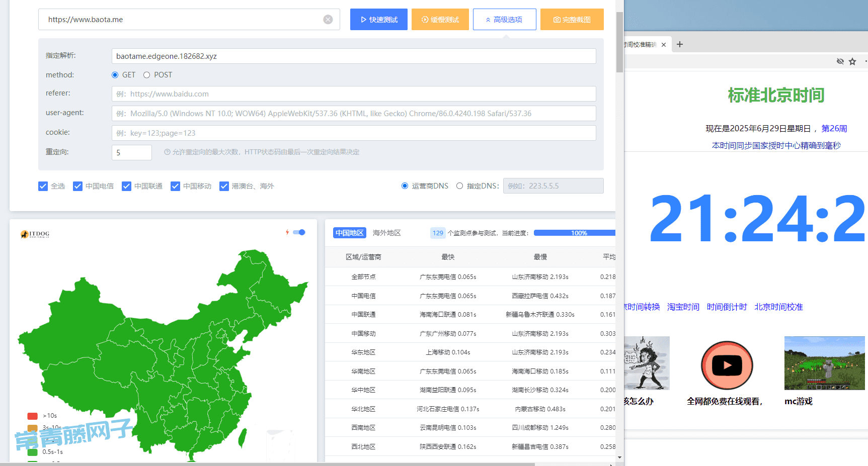The image size is (868, 466).
Task: Click the red >10s legend swatch
Action: 33,416
